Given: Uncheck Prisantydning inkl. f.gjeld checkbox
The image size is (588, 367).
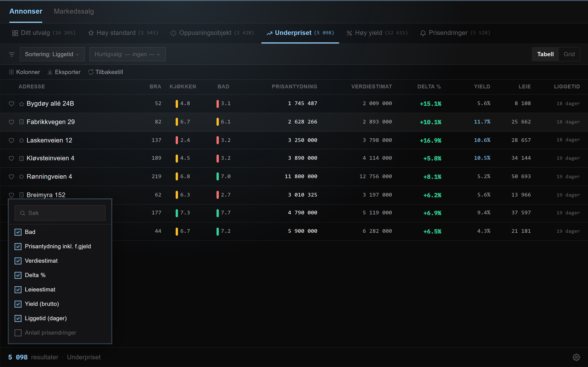Looking at the screenshot, I should click(18, 246).
